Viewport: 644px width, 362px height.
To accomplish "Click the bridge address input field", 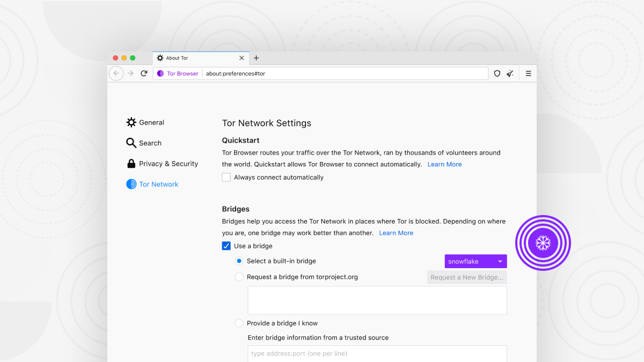I will pyautogui.click(x=377, y=353).
